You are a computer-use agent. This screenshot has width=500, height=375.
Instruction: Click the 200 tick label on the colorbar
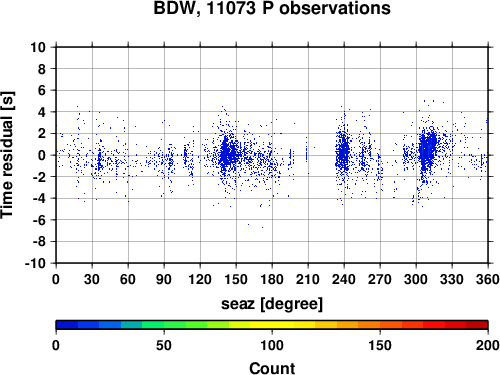pos(488,345)
